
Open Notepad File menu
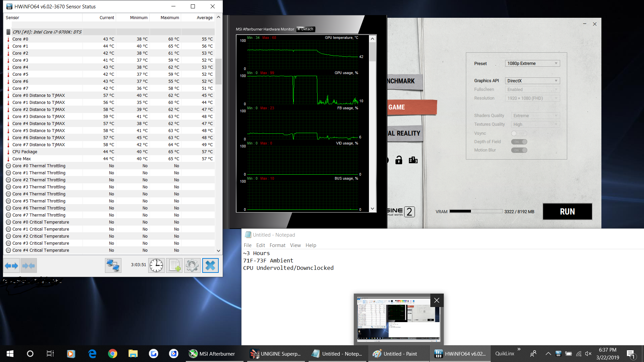pos(248,245)
